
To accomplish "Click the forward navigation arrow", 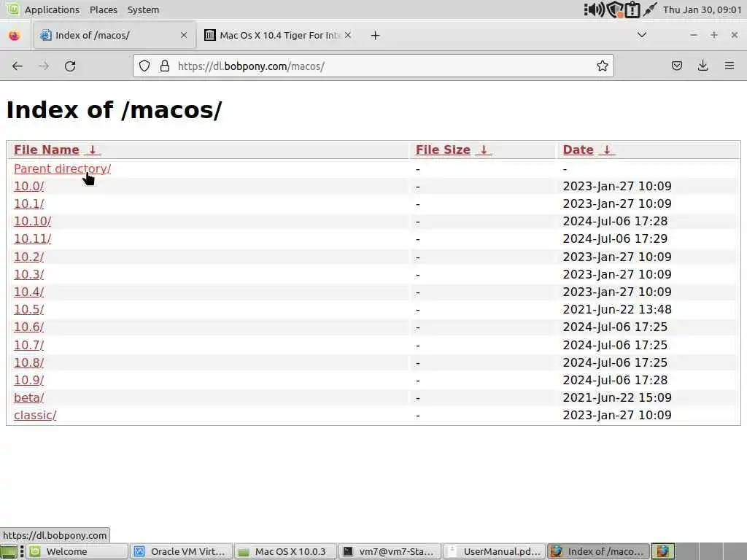I will click(44, 66).
